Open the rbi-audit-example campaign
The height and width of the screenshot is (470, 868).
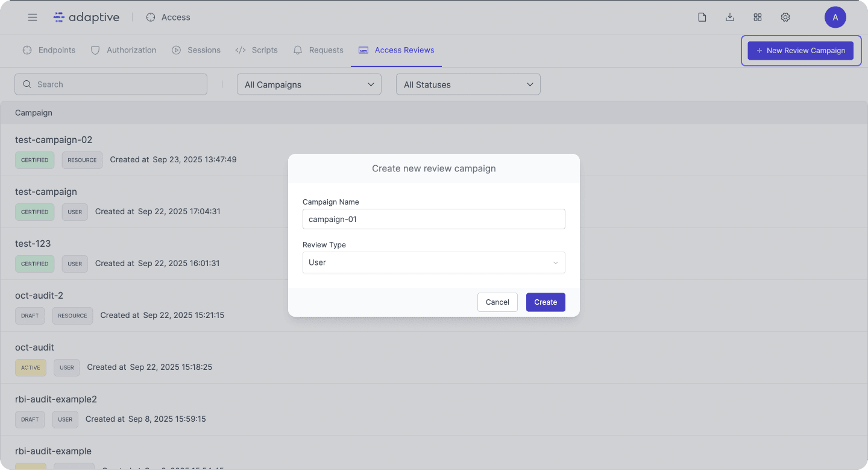[x=53, y=451]
